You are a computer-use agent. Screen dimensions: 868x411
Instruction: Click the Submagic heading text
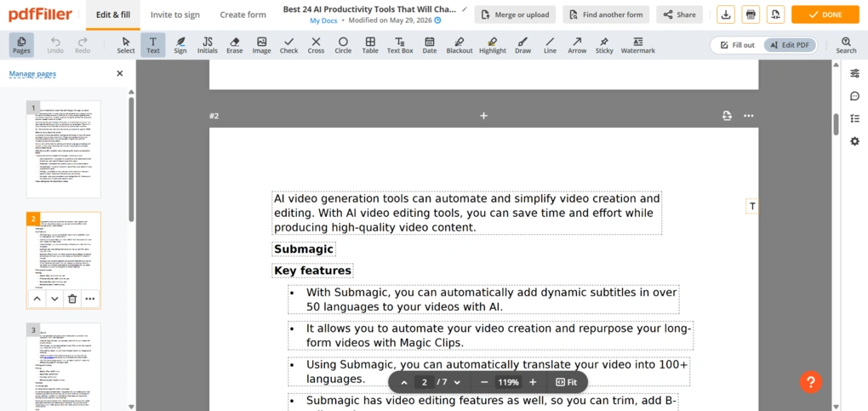(x=303, y=249)
